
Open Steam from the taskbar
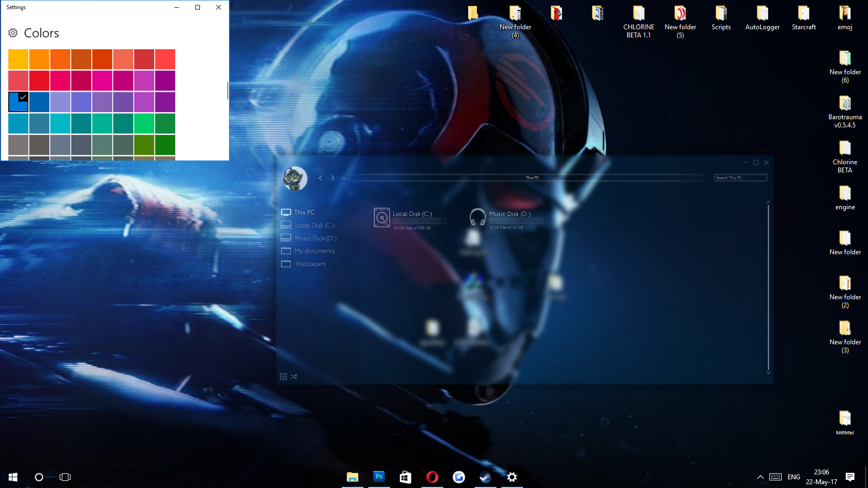(485, 477)
